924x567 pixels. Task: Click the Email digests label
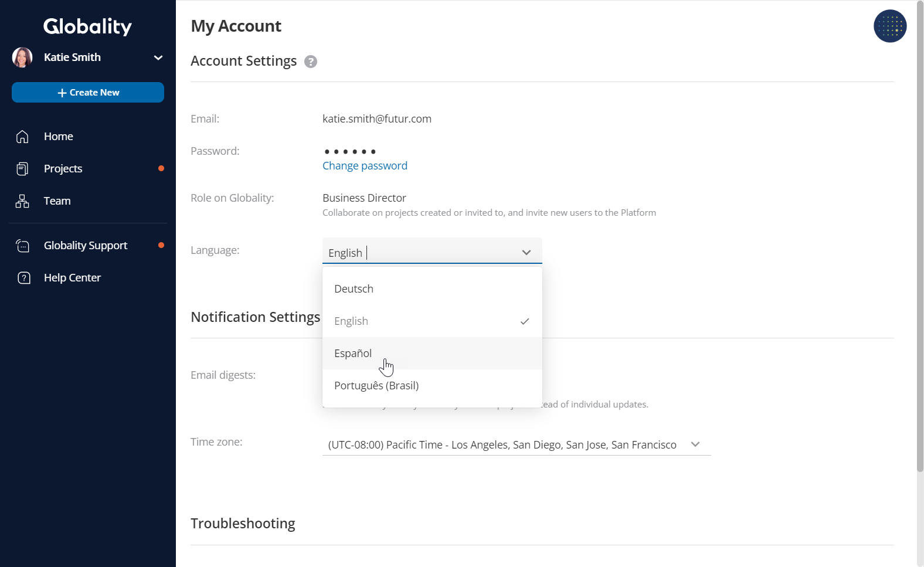tap(223, 375)
